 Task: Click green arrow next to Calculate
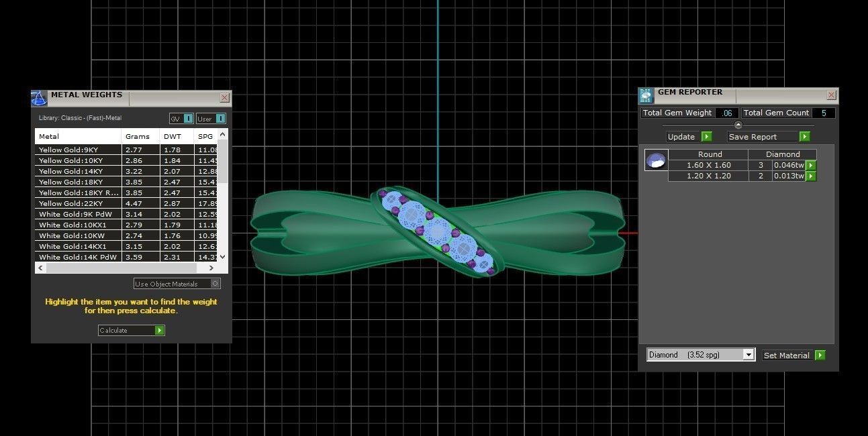(x=159, y=330)
